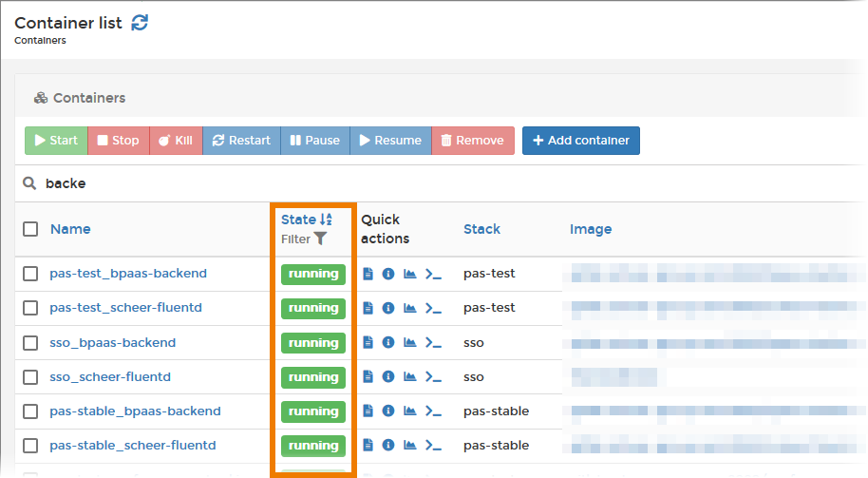The image size is (868, 478).
Task: Check the pas-test_bpaas-backend row checkbox
Action: tap(30, 274)
